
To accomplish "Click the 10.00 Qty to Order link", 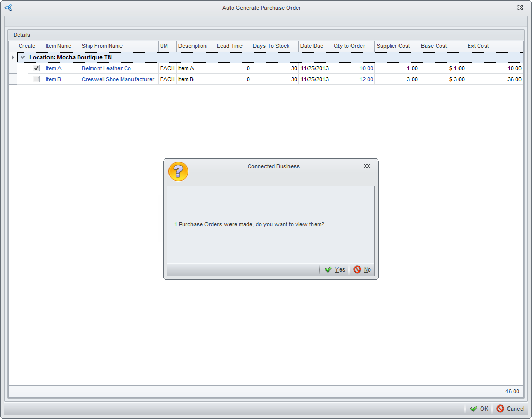I will (367, 68).
